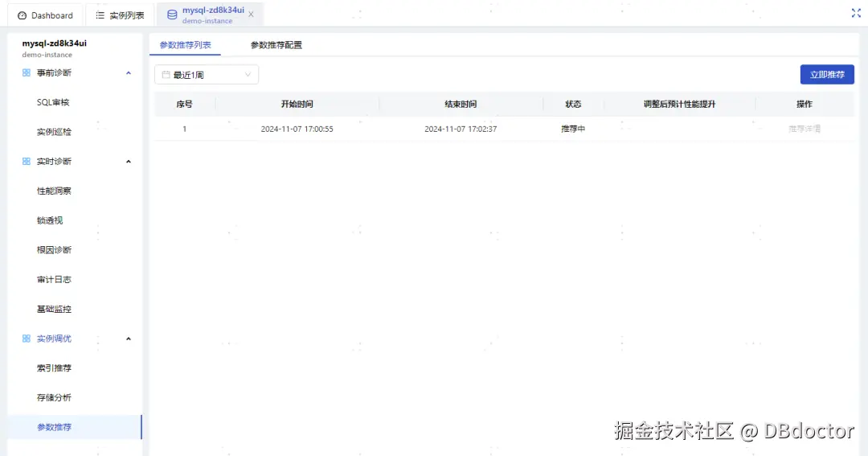Click the Dashboard gauge icon

pos(23,15)
